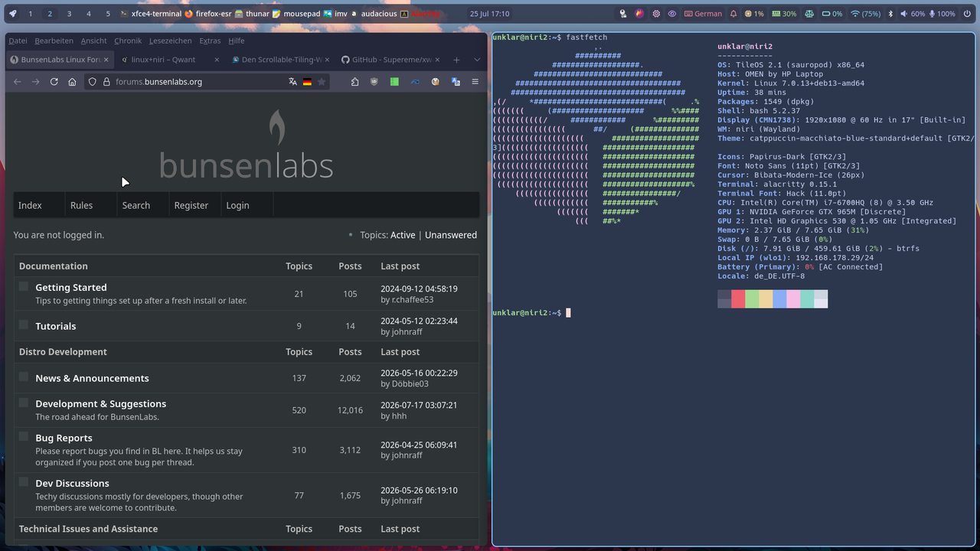Toggle the eye icon in the top bar

(672, 14)
